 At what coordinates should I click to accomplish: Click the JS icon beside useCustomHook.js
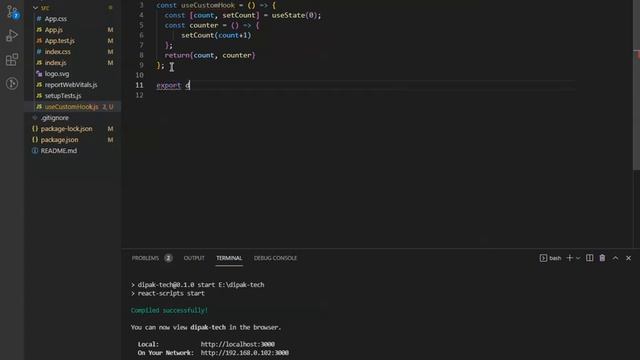(39, 107)
